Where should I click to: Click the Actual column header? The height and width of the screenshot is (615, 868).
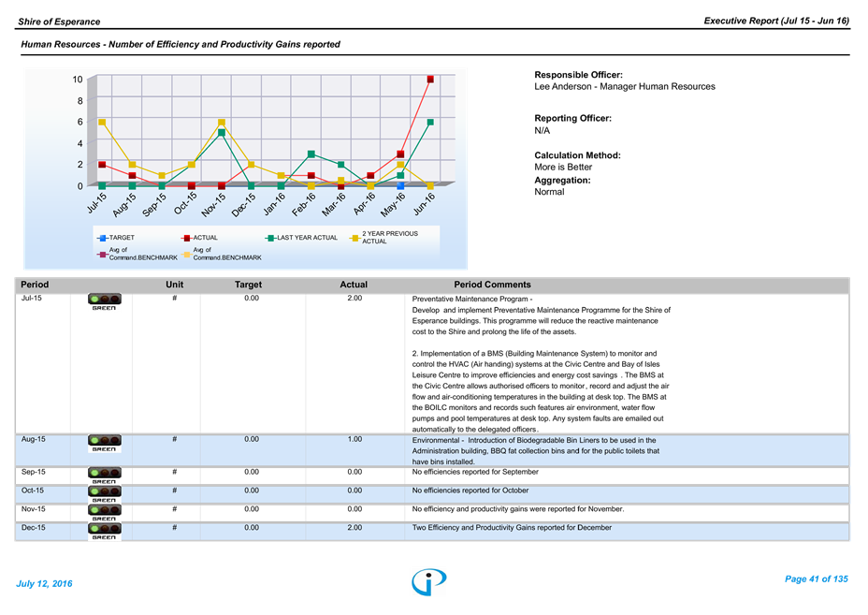[354, 285]
